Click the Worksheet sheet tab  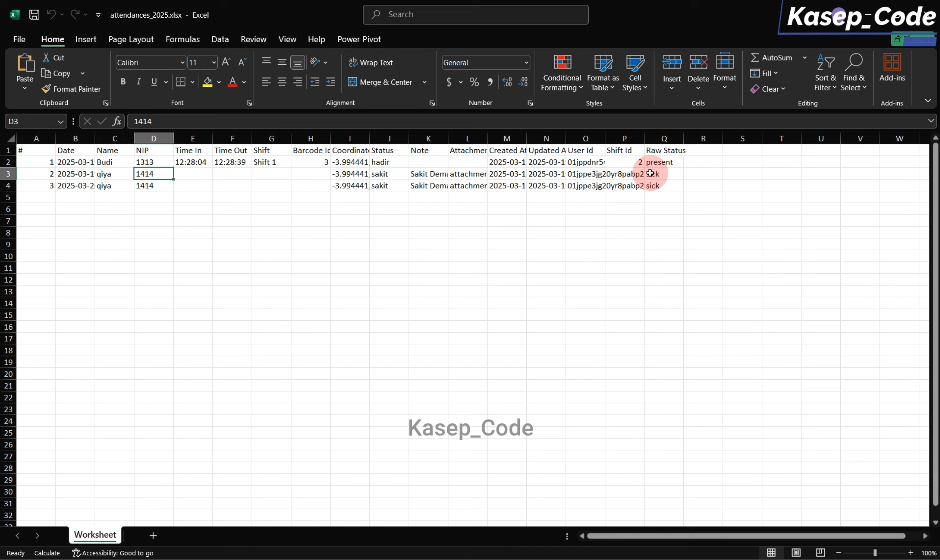[x=95, y=535]
